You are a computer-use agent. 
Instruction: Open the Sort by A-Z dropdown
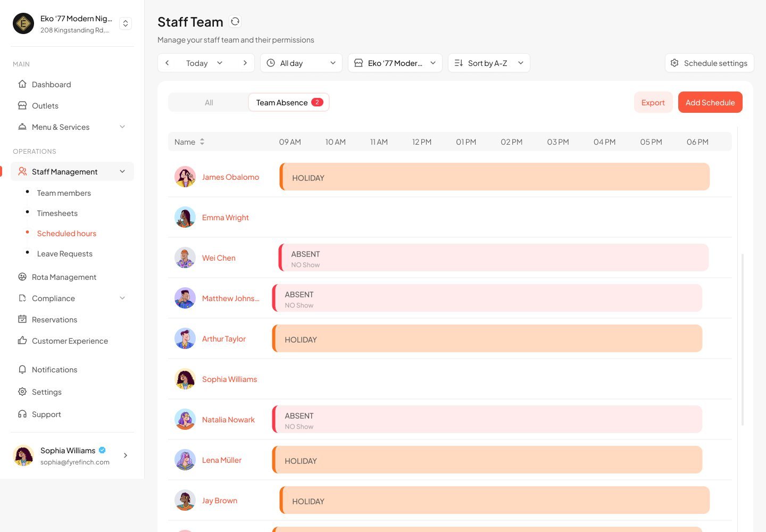[489, 63]
